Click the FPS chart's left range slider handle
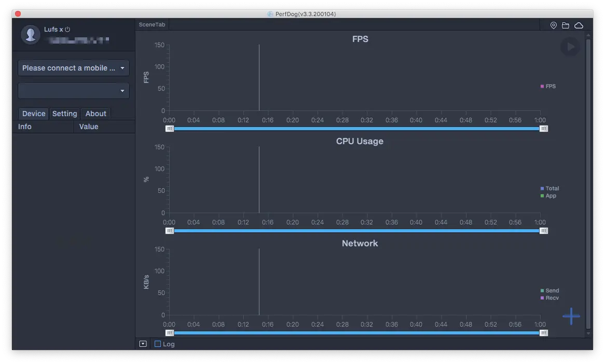Image resolution: width=605 pixels, height=364 pixels. 170,129
